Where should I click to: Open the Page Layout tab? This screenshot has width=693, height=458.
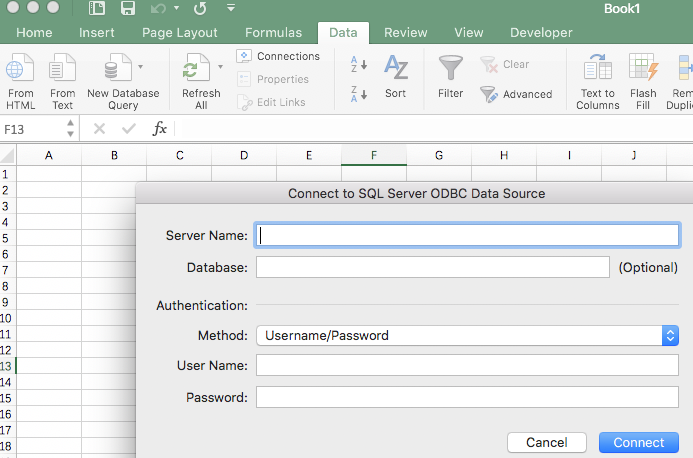179,33
